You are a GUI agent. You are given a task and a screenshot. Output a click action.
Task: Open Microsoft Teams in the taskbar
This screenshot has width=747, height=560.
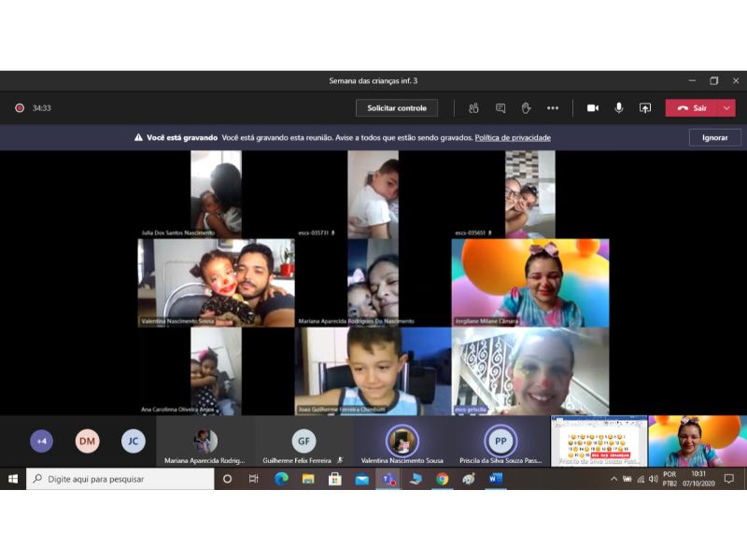[388, 479]
